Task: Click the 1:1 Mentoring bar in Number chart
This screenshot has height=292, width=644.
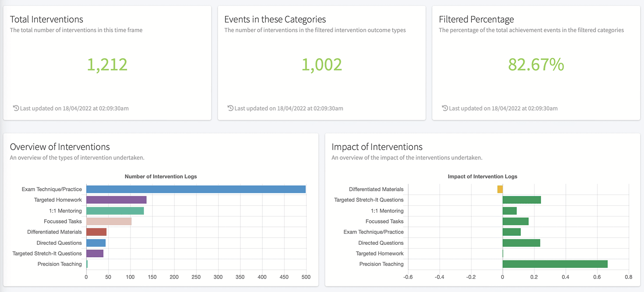Action: coord(115,211)
